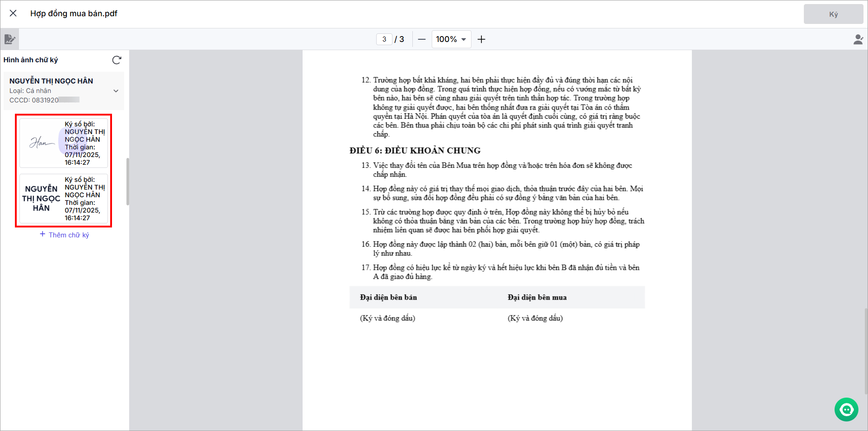Click the page number input field
The image size is (868, 431).
click(384, 39)
